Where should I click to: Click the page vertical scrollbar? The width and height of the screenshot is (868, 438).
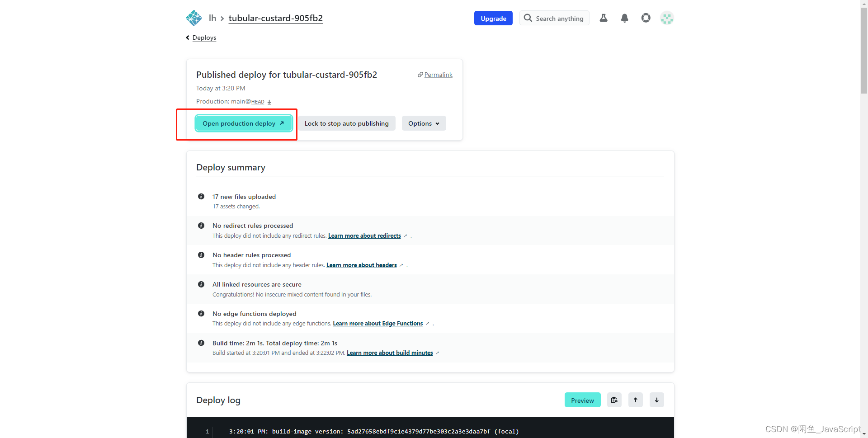(864, 50)
